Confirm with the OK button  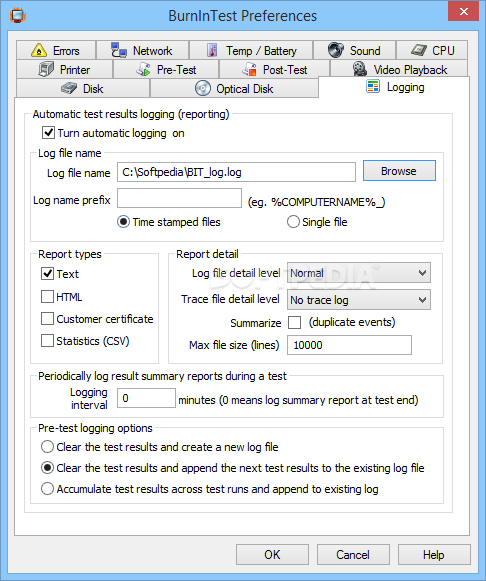point(272,555)
